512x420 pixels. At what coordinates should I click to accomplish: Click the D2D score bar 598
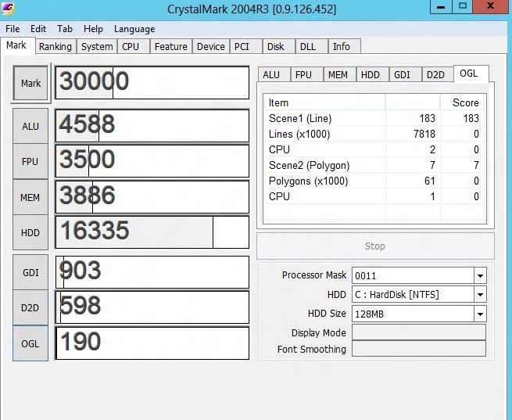152,307
